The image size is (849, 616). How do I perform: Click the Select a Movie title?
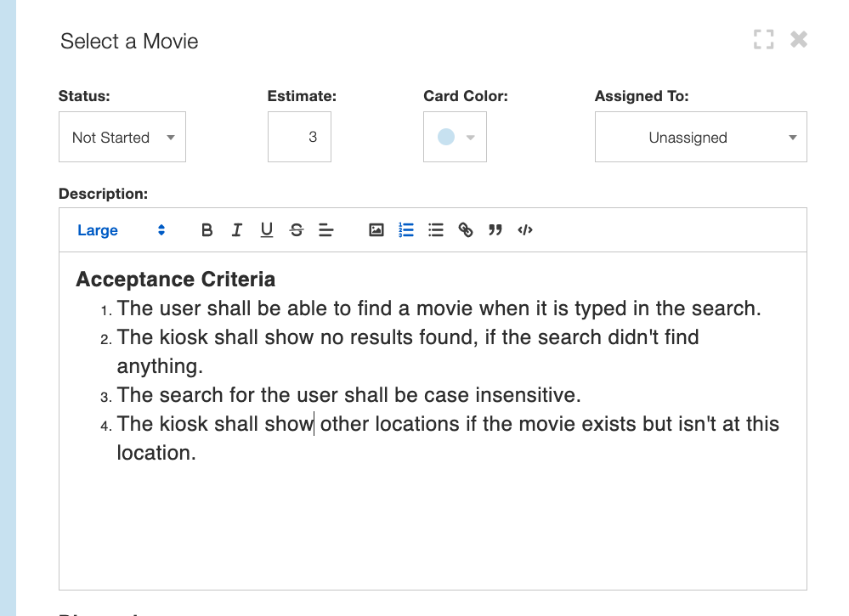[x=129, y=41]
